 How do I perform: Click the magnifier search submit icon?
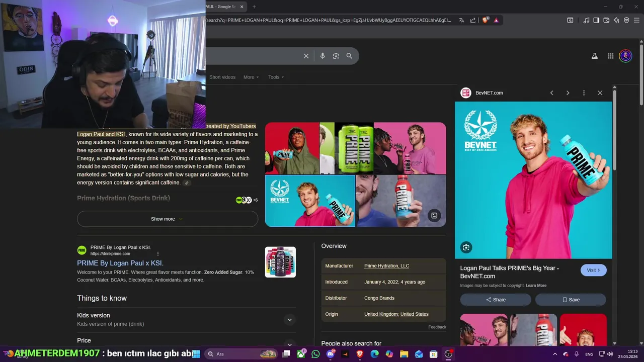click(x=349, y=56)
